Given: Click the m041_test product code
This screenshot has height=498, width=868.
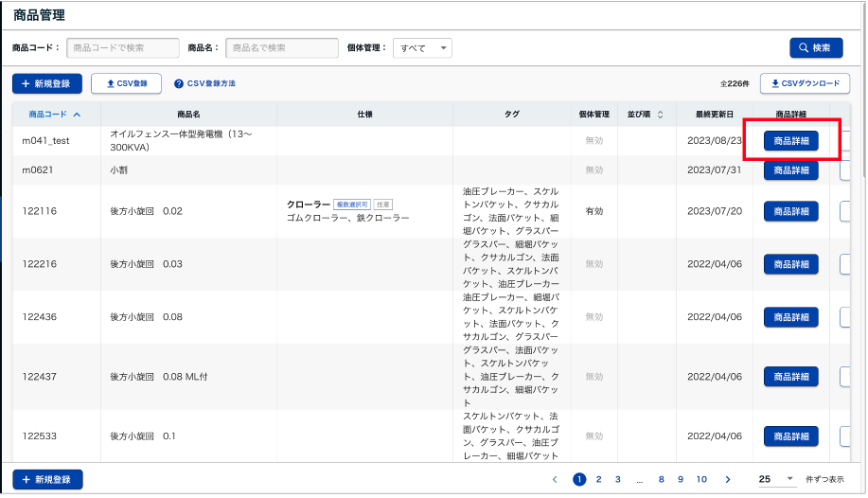Looking at the screenshot, I should pos(45,141).
